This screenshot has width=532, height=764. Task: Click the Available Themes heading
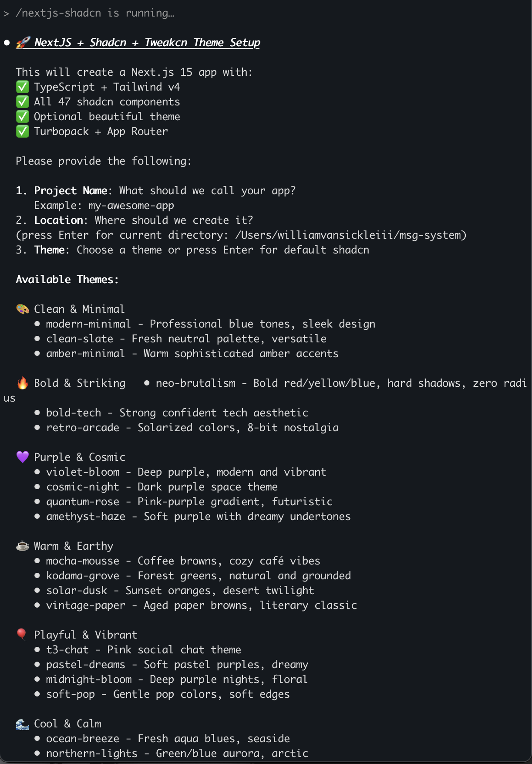coord(67,280)
